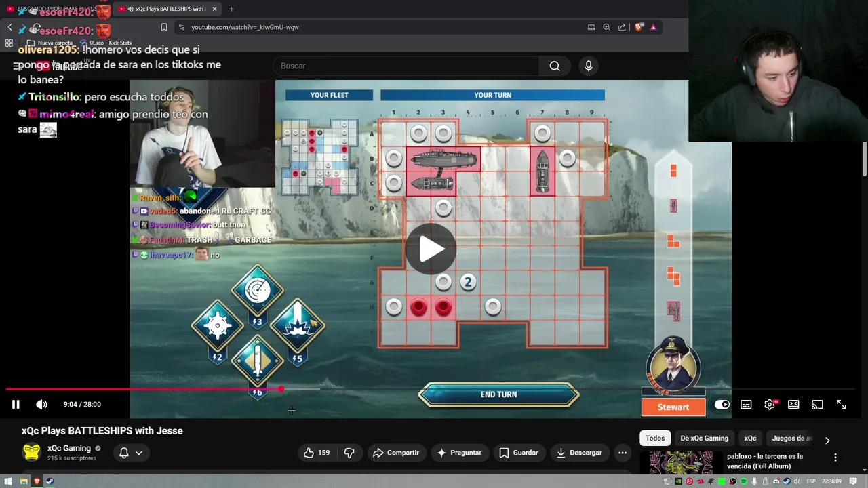Select the xQc filter chip
This screenshot has height=488, width=868.
pyautogui.click(x=750, y=439)
